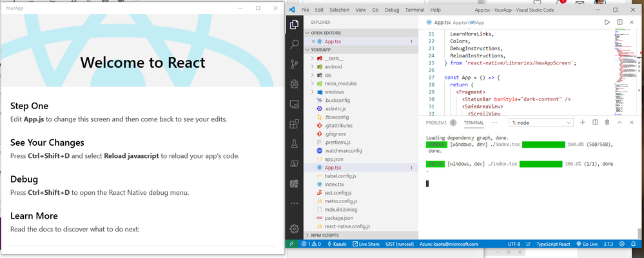
Task: Open the feedback smiley in the status bar
Action: tap(622, 244)
